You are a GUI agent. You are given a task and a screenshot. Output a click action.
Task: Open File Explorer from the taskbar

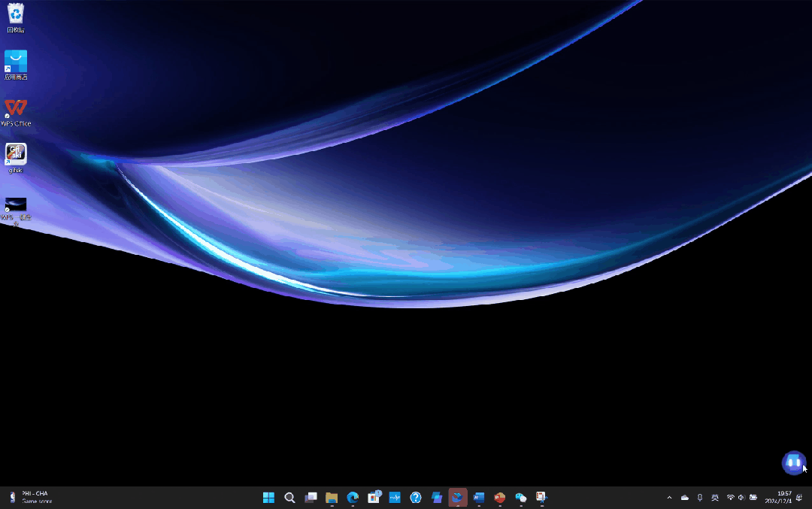332,498
